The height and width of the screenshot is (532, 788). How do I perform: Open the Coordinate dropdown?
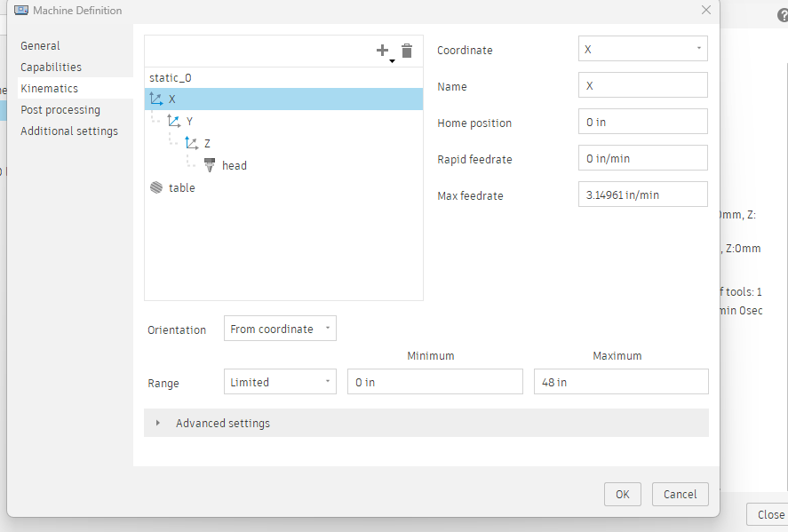[x=642, y=49]
